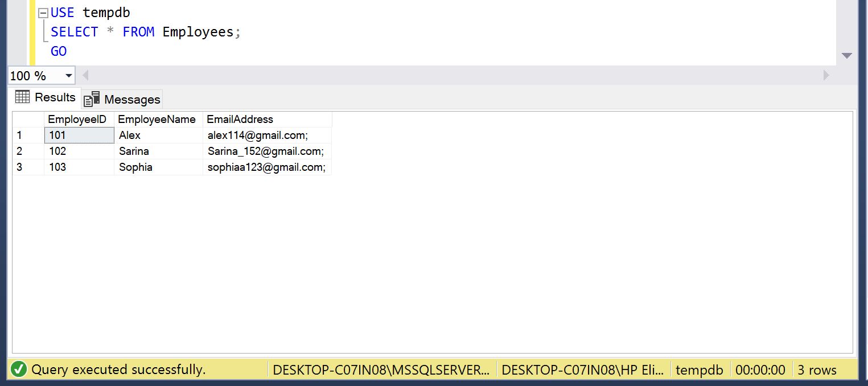Click the green query success checkmark icon
Screen dimensions: 868x386
[x=18, y=369]
